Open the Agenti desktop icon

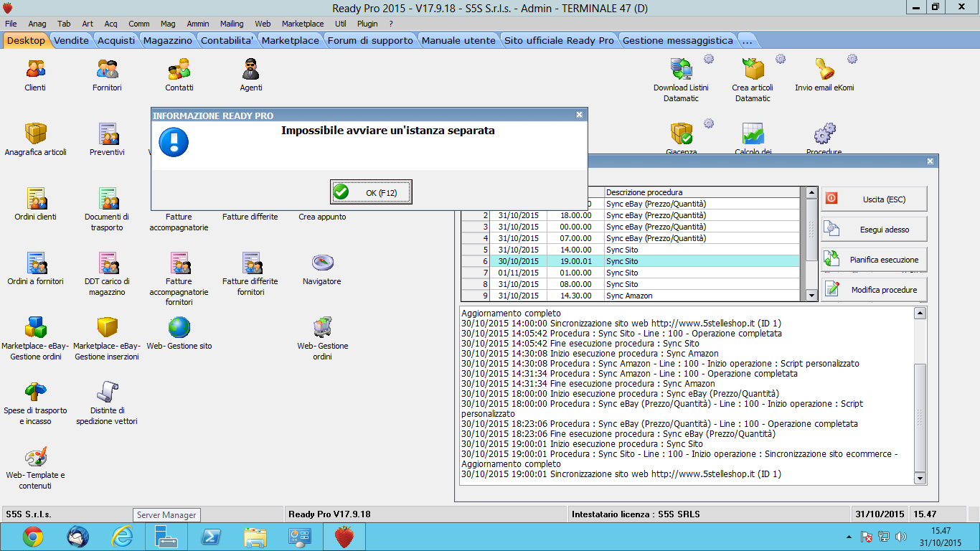point(250,70)
